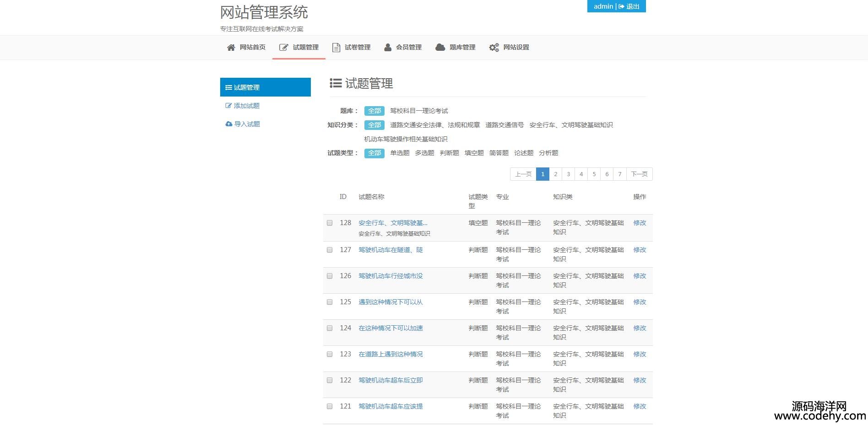
Task: Select 全部 in the 试题类型 filter
Action: (374, 153)
